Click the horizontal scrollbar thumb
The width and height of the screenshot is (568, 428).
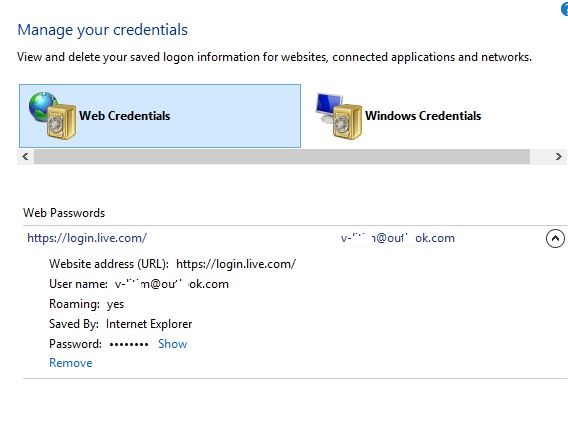[282, 157]
